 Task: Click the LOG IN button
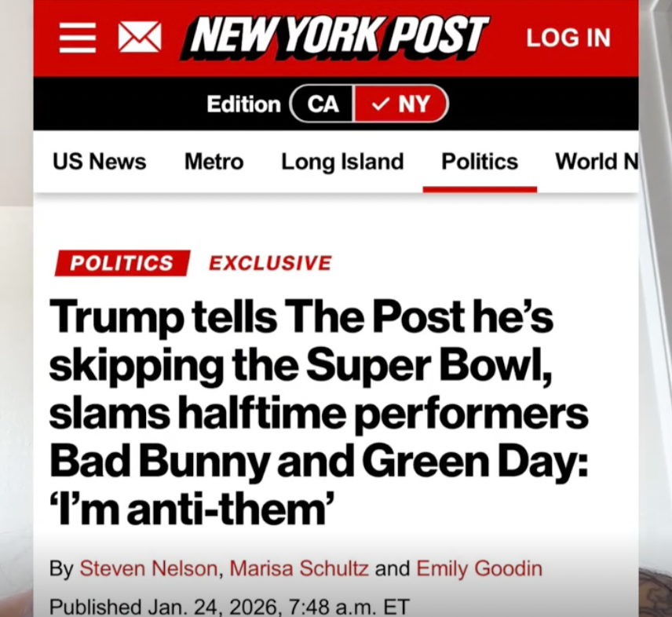(568, 38)
